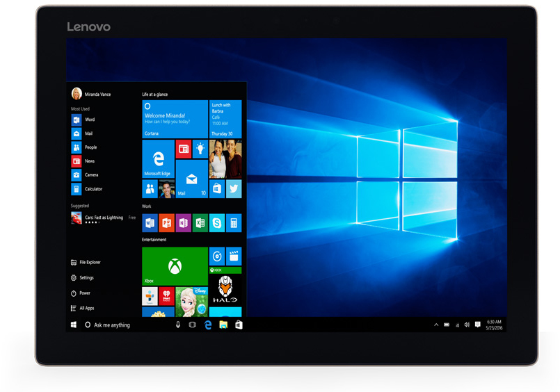Viewport: 560px width, 392px height.
Task: Show hidden system tray icons
Action: coord(436,325)
